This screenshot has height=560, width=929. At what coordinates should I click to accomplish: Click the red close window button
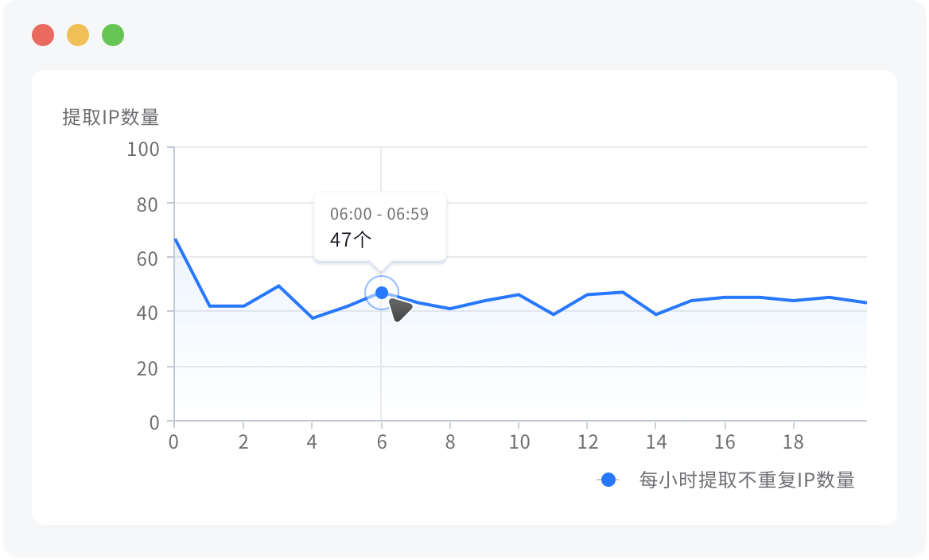[x=43, y=35]
